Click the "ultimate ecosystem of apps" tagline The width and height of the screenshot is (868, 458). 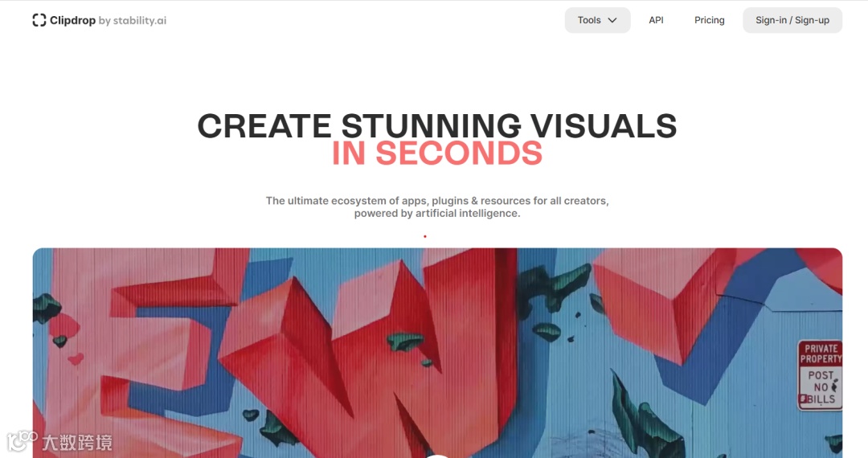436,201
